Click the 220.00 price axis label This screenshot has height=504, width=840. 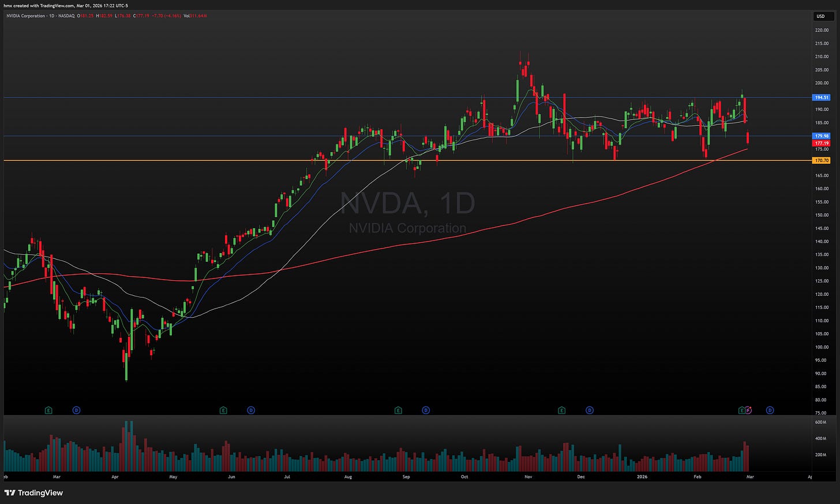(x=822, y=30)
